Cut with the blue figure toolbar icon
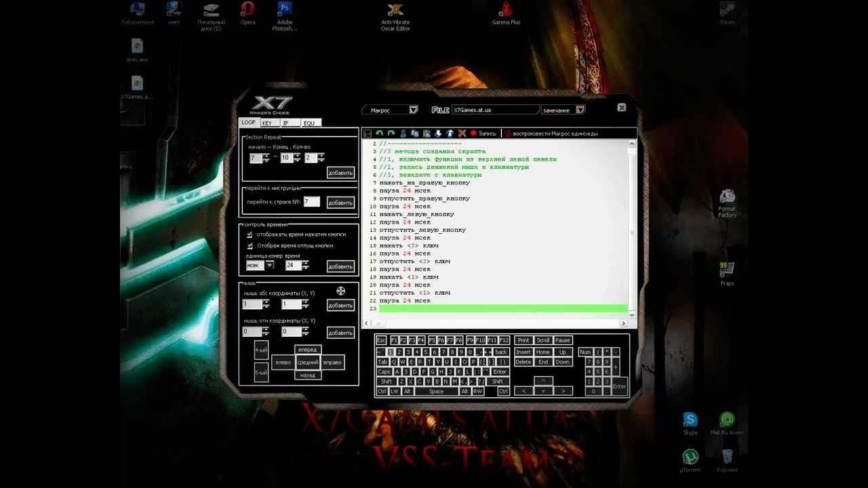868x488 pixels. 403,134
